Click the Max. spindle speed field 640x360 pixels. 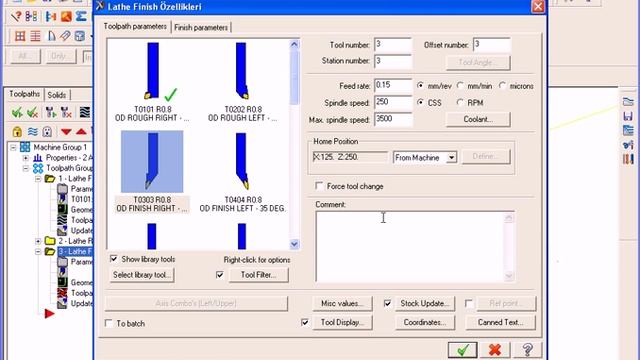point(393,119)
